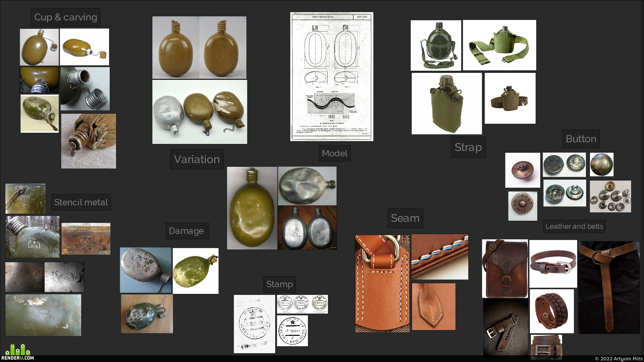Click the POST 2507 copper button image
644x362 pixels.
point(523,206)
